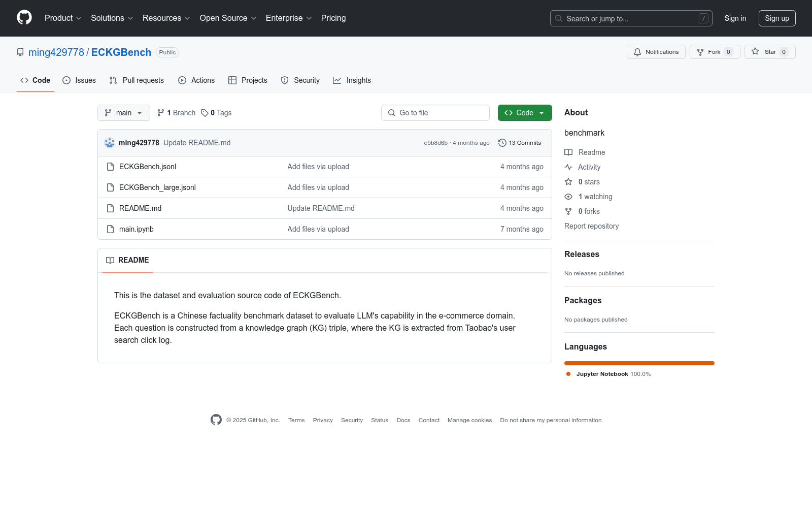Click the Jupyter Notebook language bar
This screenshot has width=812, height=508.
[x=639, y=363]
